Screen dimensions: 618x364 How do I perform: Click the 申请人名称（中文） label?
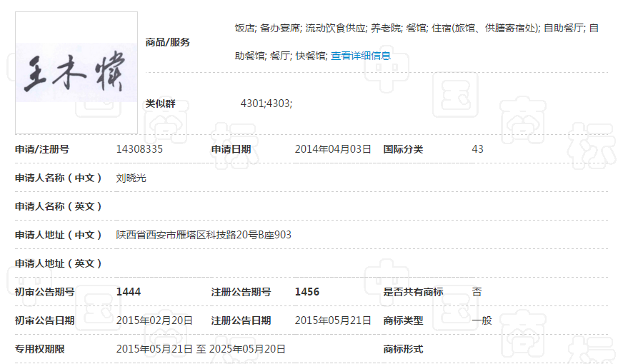coord(59,178)
